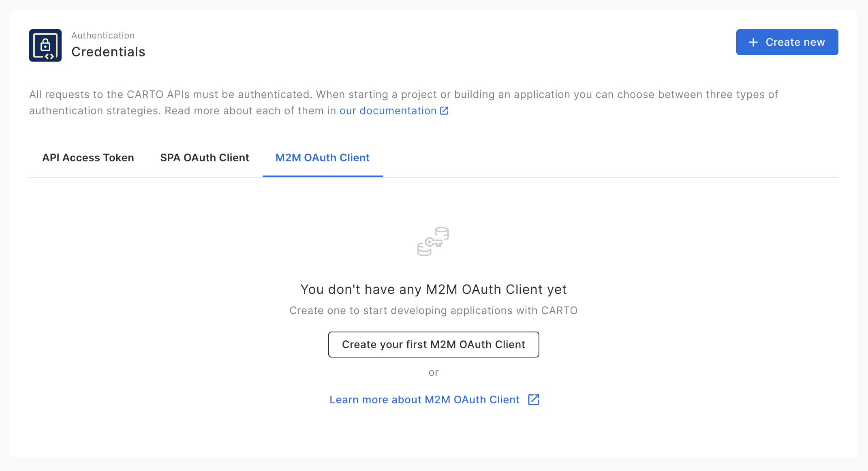
Task: Click the divider line right of the tabs
Action: point(608,178)
